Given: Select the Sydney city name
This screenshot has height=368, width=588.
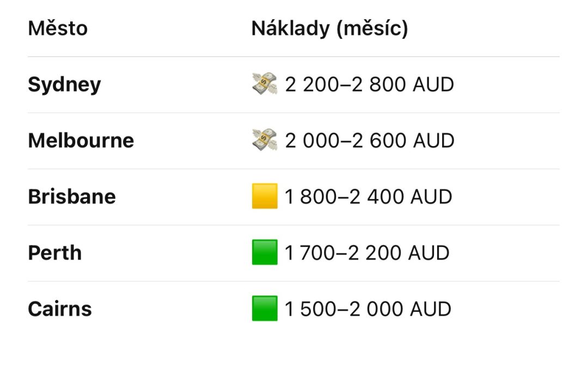Looking at the screenshot, I should click(x=64, y=85).
